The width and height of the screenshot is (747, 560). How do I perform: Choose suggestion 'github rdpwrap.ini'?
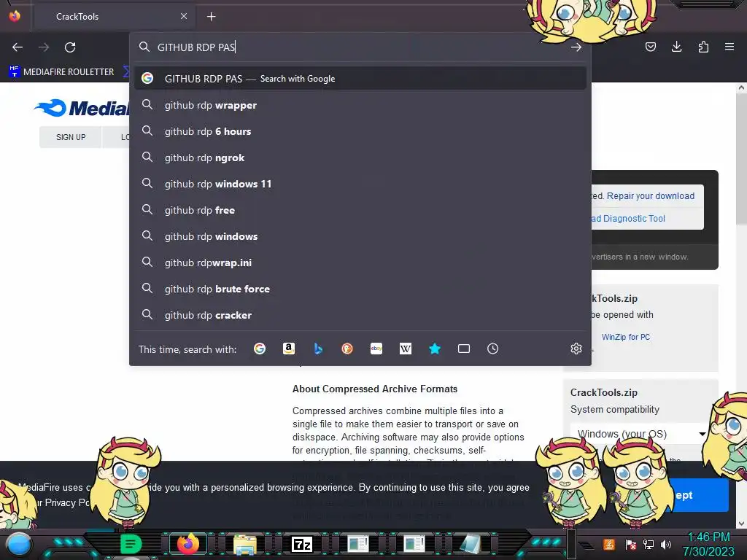point(360,262)
